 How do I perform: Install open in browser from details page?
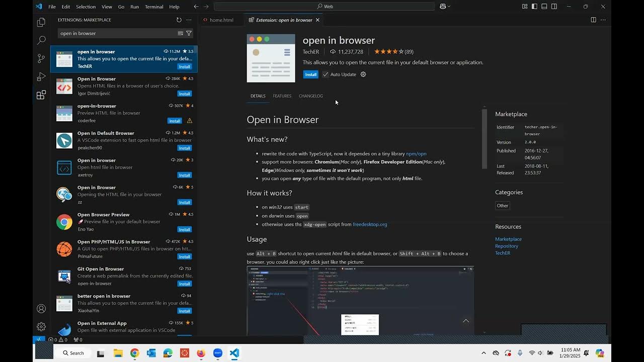point(310,74)
